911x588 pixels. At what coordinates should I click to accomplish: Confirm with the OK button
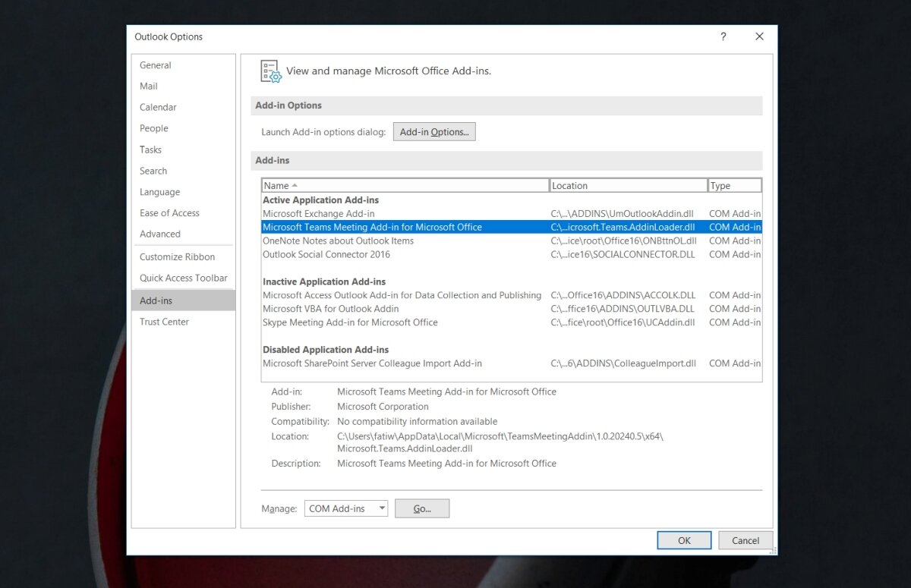click(x=684, y=541)
